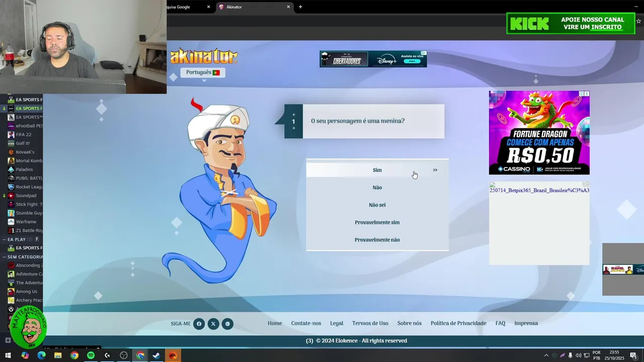Choose the 'Não sei' answer
Screen dimensions: 644x362
click(x=377, y=205)
